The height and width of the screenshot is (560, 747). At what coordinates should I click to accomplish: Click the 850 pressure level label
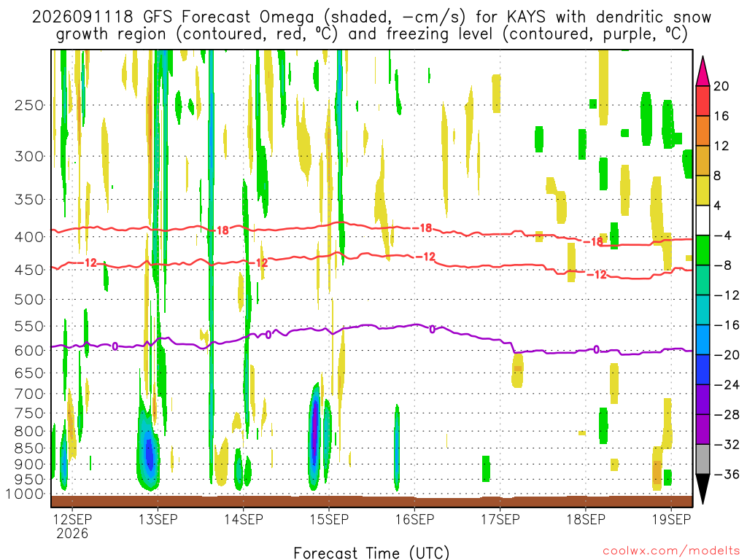(x=29, y=448)
